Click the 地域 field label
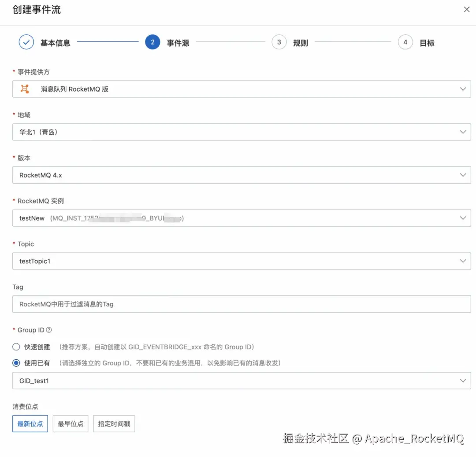The width and height of the screenshot is (476, 457). click(x=24, y=115)
